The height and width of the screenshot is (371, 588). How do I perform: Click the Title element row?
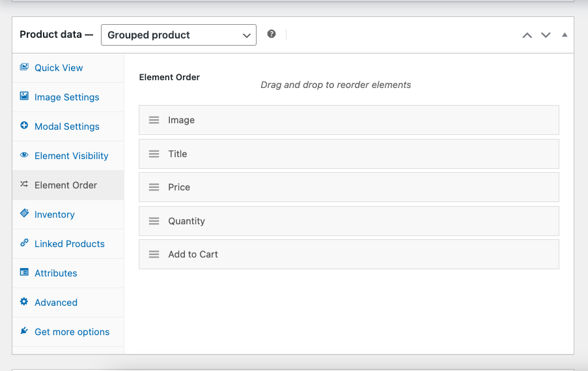coord(348,154)
